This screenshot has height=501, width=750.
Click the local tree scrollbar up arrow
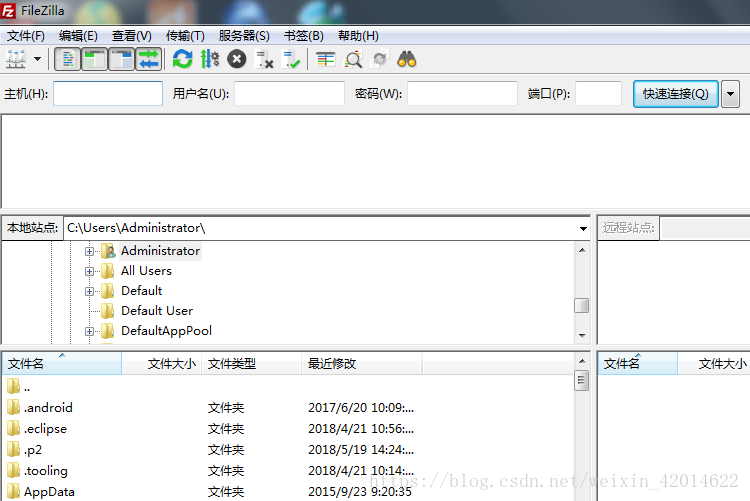pyautogui.click(x=582, y=250)
